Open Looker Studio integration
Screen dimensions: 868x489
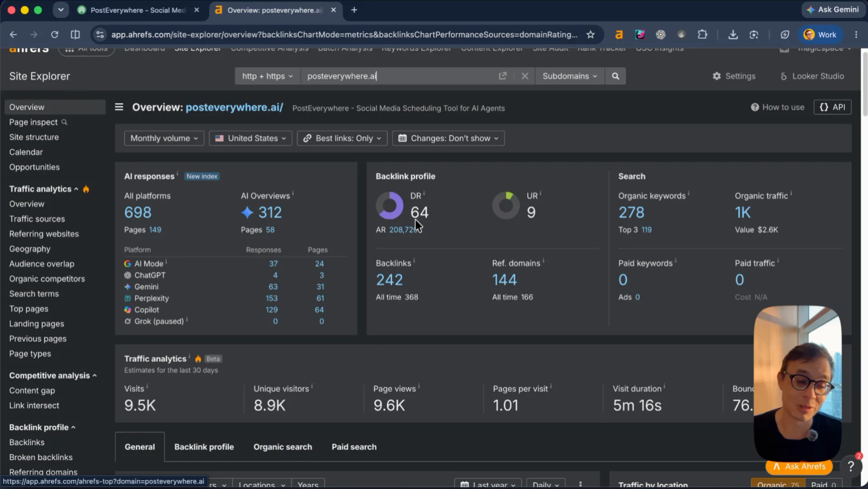812,76
